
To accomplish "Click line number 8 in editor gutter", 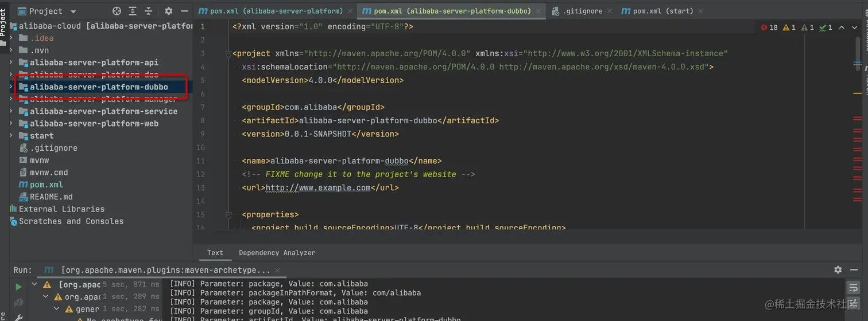I will [203, 120].
